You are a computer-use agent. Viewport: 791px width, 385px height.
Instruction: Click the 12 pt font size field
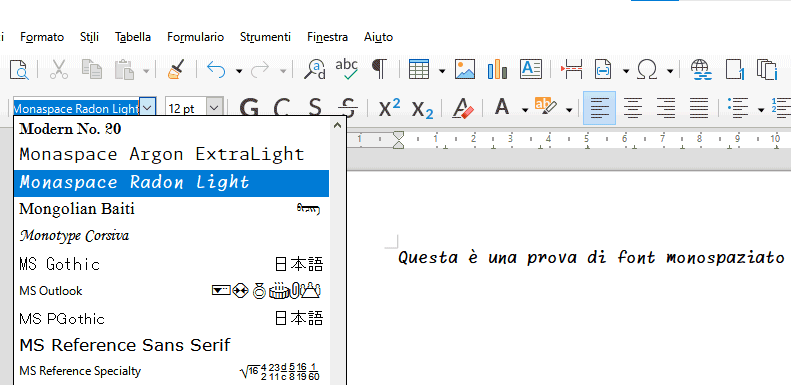tap(186, 108)
